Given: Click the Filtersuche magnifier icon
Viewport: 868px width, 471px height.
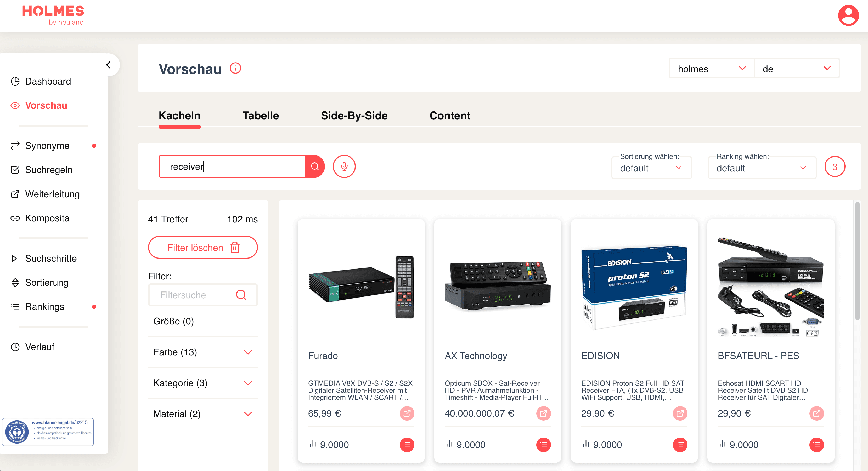Looking at the screenshot, I should [241, 295].
